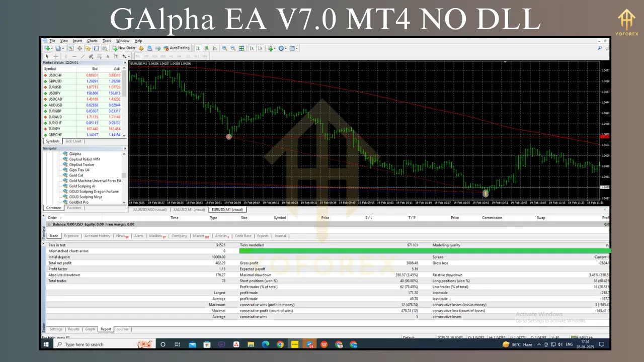Open tester Graph tab
This screenshot has width=644, height=362.
[90, 329]
